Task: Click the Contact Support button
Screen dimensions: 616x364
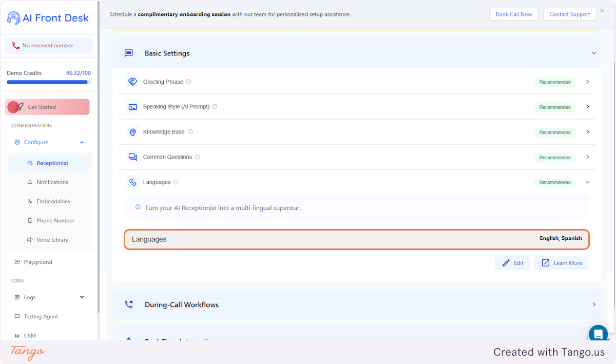Action: tap(570, 14)
